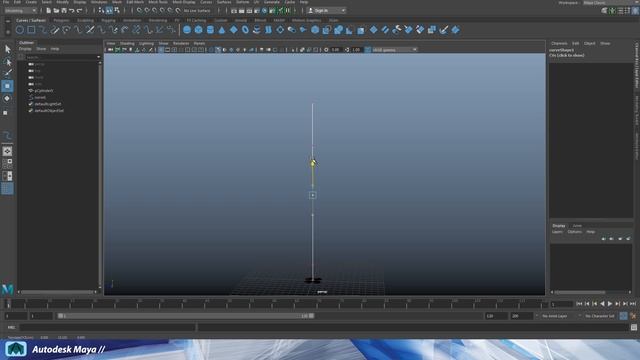Open the shelf options menu at the shelf's left edge
The height and width of the screenshot is (360, 640).
tap(8, 31)
